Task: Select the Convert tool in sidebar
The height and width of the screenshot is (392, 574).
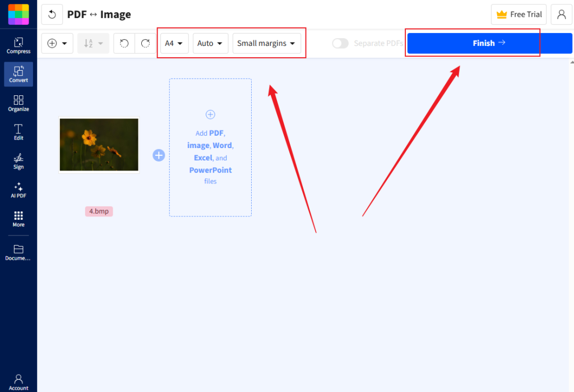Action: [18, 74]
